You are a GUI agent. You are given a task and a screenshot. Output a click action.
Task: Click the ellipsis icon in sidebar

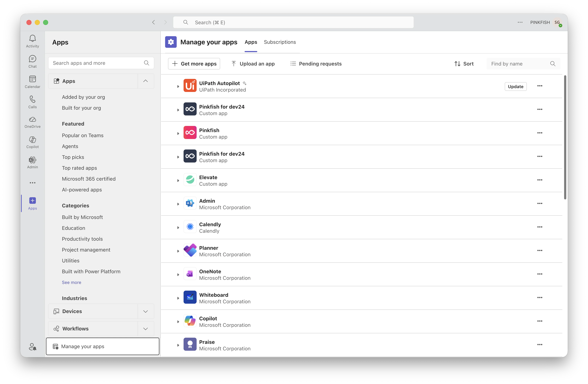pos(32,183)
